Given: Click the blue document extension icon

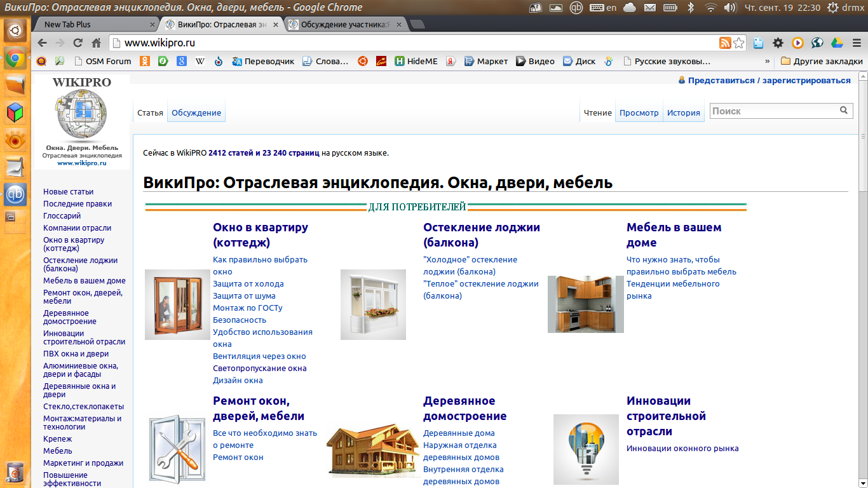Looking at the screenshot, I should pos(758,43).
